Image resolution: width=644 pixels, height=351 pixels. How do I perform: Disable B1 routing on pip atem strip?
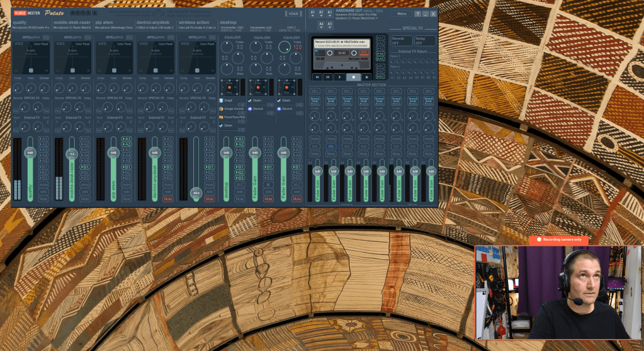(127, 167)
